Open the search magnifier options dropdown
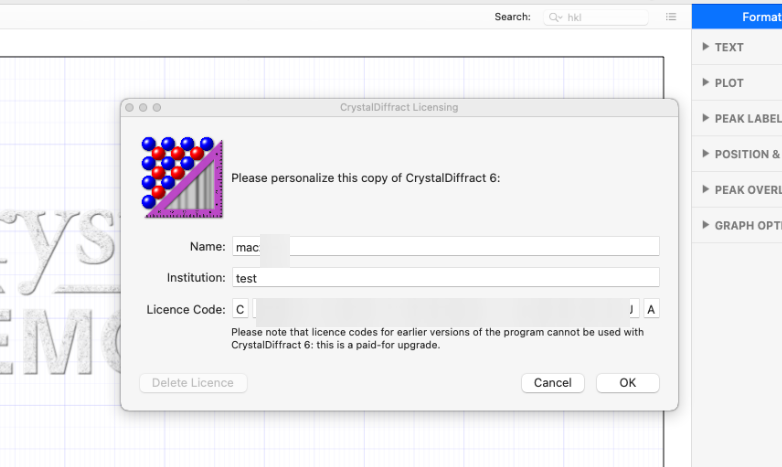This screenshot has height=467, width=782. [x=555, y=17]
